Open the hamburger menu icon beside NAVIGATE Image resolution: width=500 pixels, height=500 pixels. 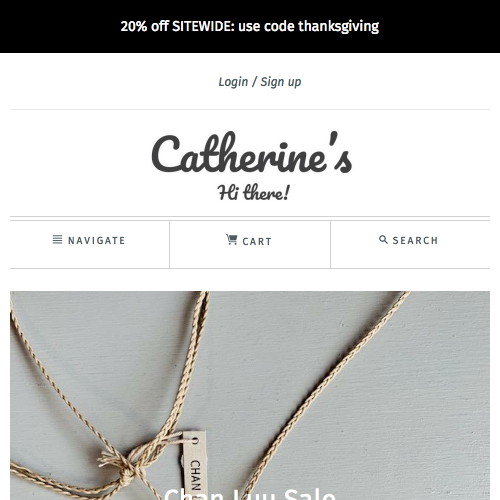pyautogui.click(x=57, y=240)
